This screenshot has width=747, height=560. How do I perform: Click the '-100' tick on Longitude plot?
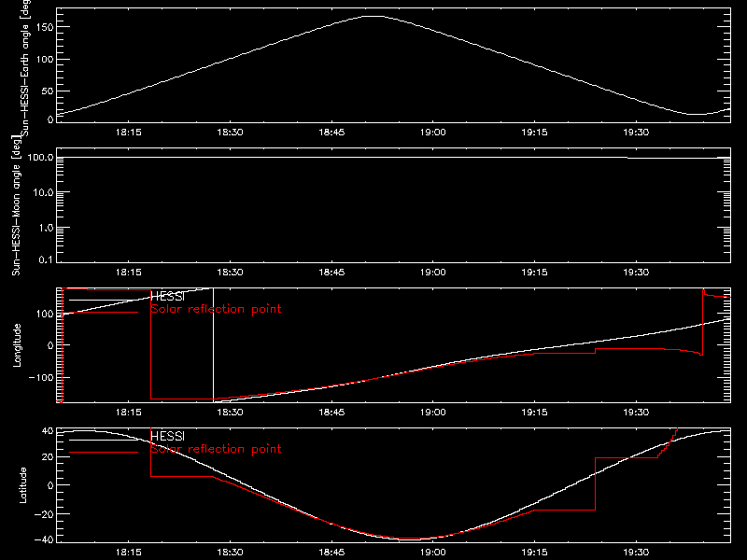point(41,377)
